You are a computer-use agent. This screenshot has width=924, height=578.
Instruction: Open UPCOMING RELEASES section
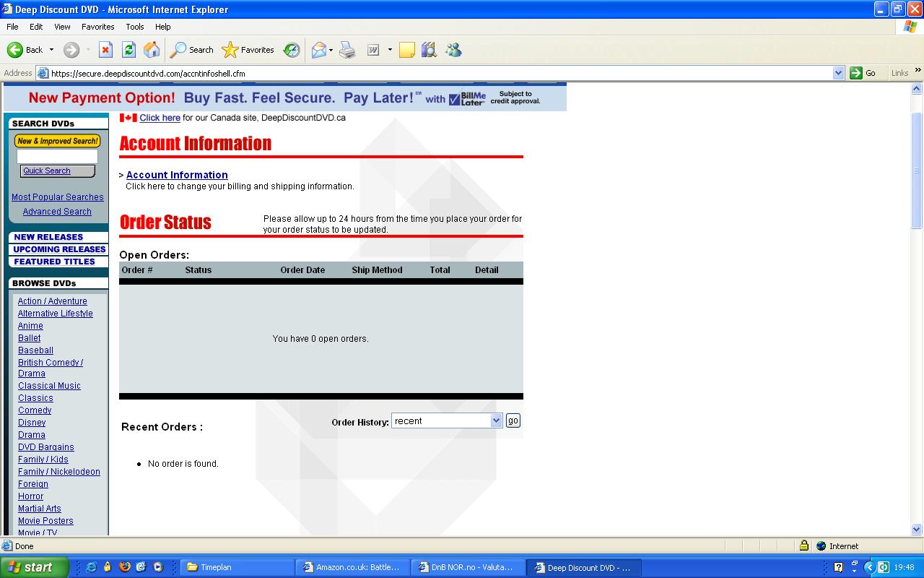coord(59,249)
